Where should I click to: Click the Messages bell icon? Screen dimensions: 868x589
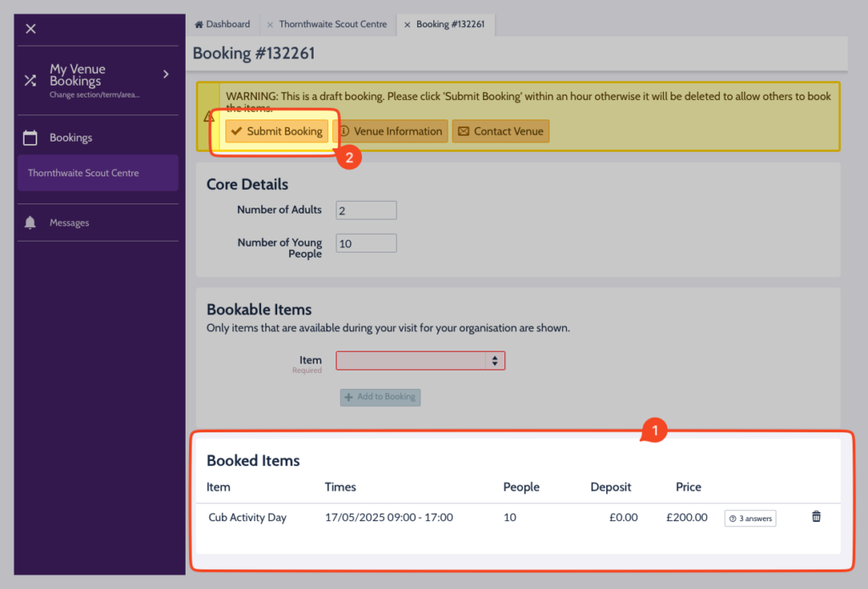31,223
